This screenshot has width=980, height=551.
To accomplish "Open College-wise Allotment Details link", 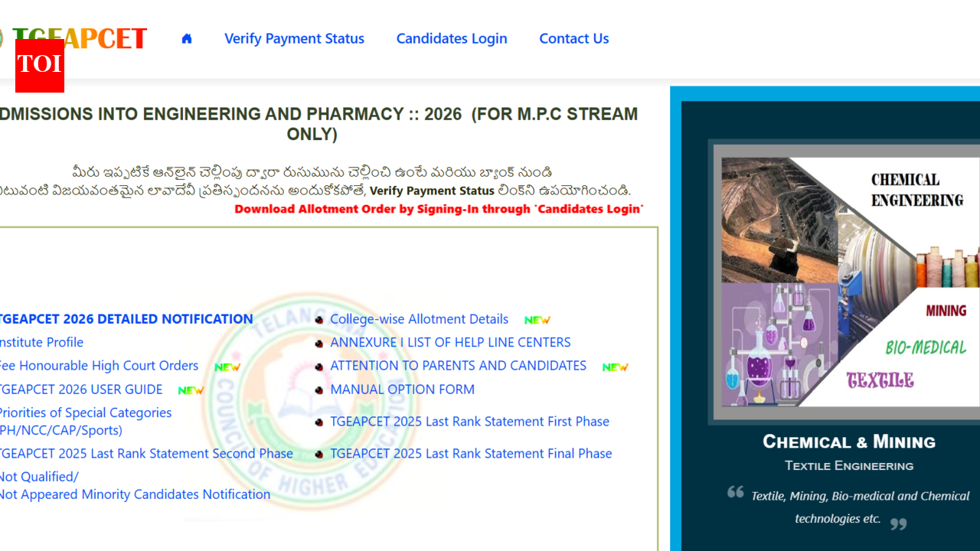I will pyautogui.click(x=419, y=319).
